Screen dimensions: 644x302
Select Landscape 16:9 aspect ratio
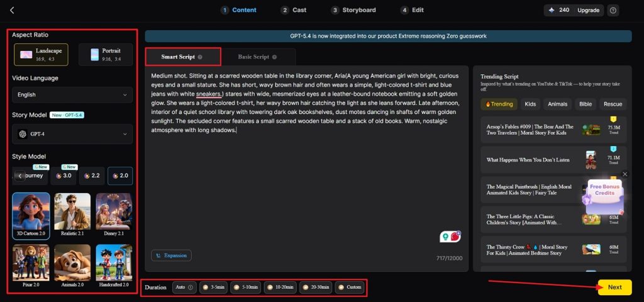41,55
